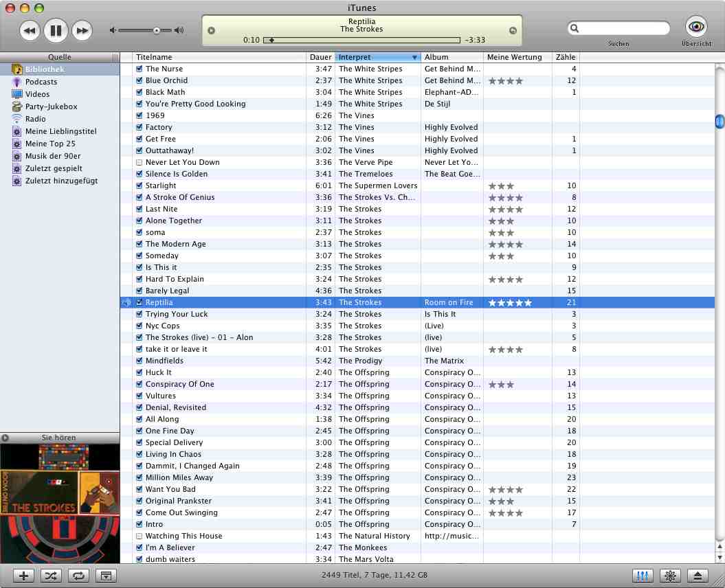Click the playhead diamond marker

tap(272, 41)
